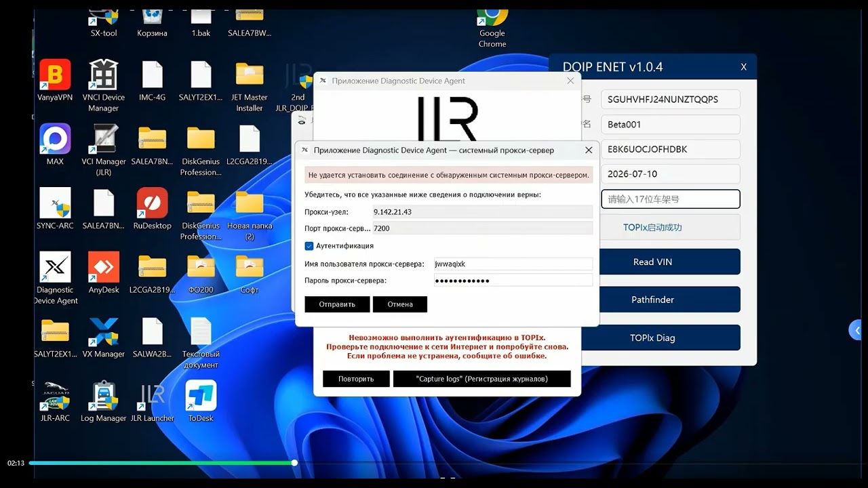868x488 pixels.
Task: Uncheck the Аутентификация checkbox
Action: coord(309,246)
